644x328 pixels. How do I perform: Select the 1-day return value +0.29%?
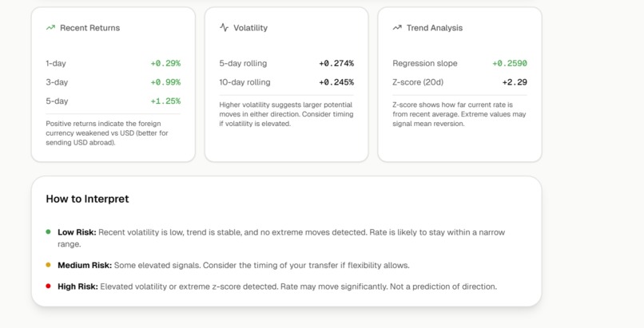[165, 63]
